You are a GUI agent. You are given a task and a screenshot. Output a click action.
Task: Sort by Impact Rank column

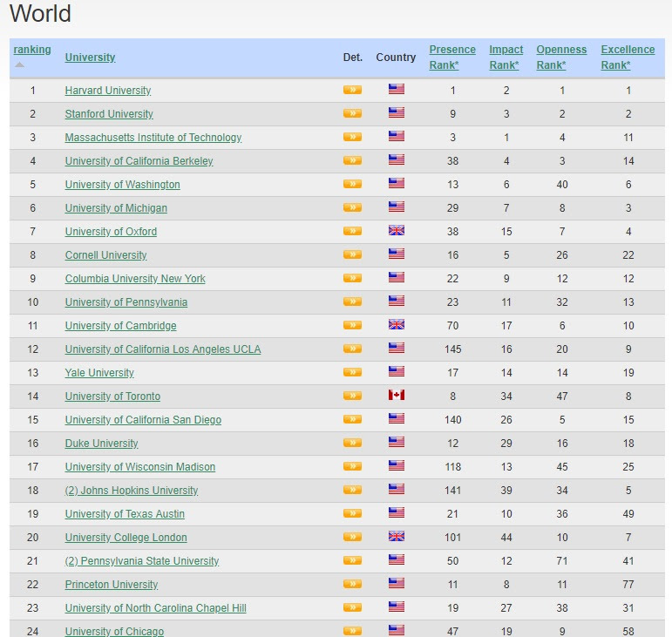(x=506, y=58)
